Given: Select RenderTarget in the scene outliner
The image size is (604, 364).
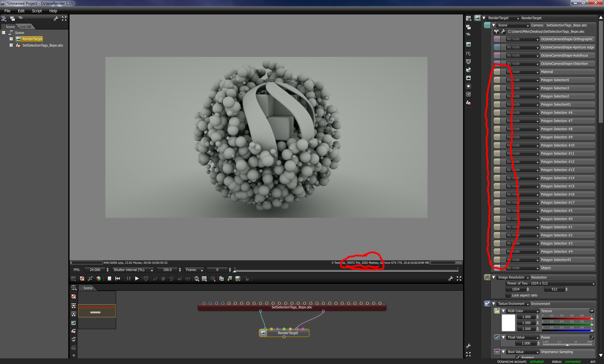Looking at the screenshot, I should click(x=32, y=39).
